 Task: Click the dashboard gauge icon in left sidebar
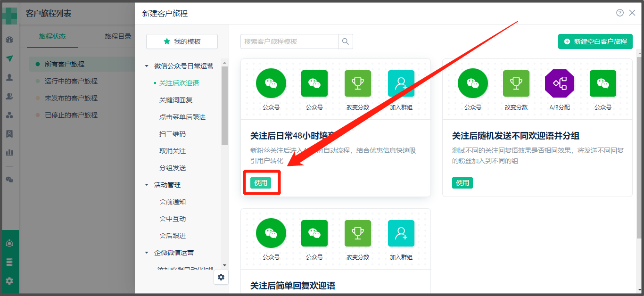[9, 40]
